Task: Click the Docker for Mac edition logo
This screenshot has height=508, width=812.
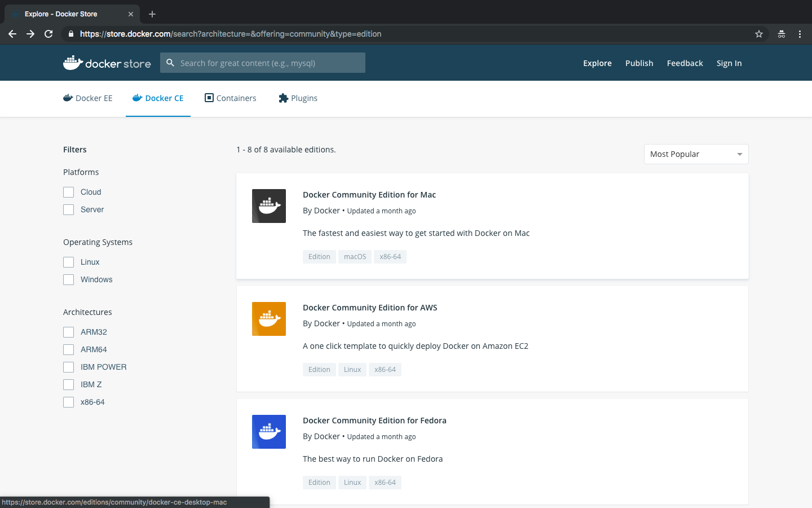Action: click(x=269, y=206)
